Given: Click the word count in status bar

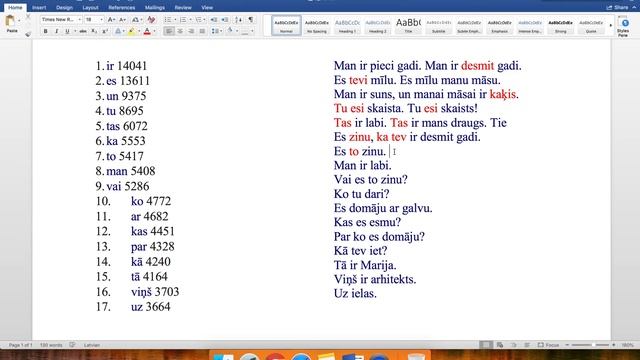Looking at the screenshot, I should [51, 345].
